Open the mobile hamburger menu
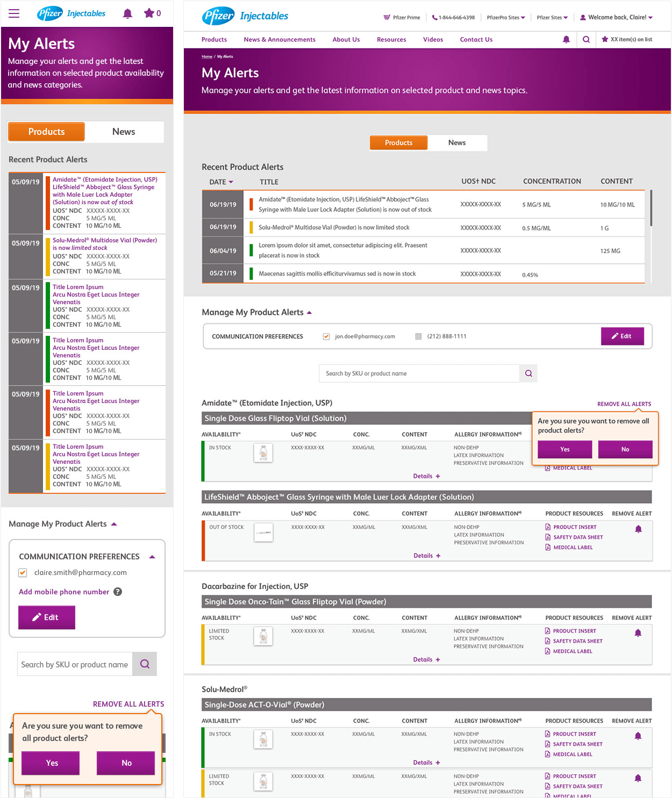Image resolution: width=672 pixels, height=798 pixels. [x=14, y=13]
